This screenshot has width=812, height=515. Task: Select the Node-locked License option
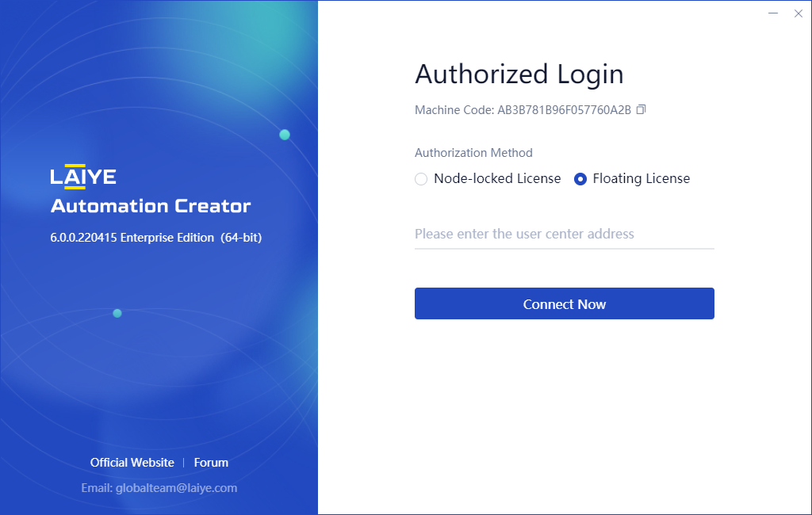421,179
